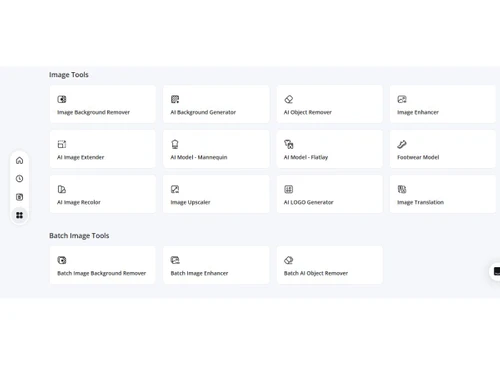500x375 pixels.
Task: Select the AI Model - Mannequin label
Action: 199,157
